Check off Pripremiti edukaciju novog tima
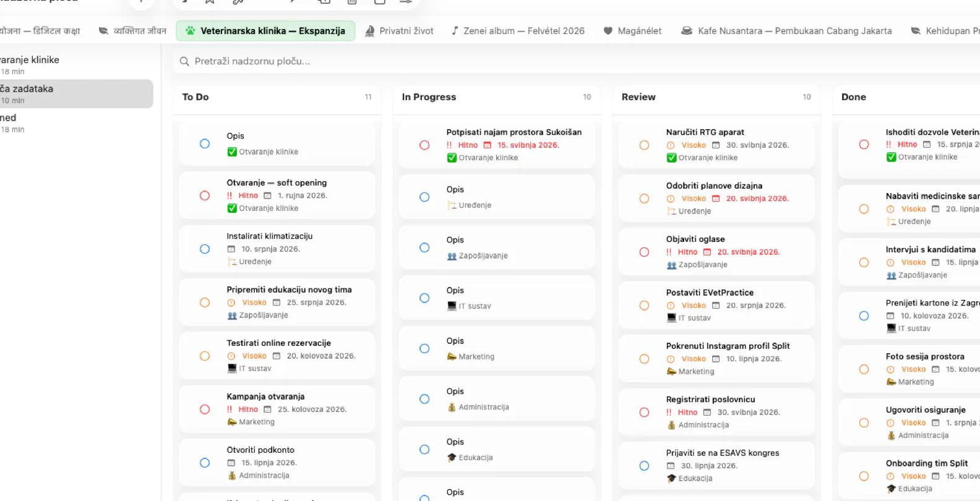Viewport: 980px width, 501px height. (x=205, y=302)
